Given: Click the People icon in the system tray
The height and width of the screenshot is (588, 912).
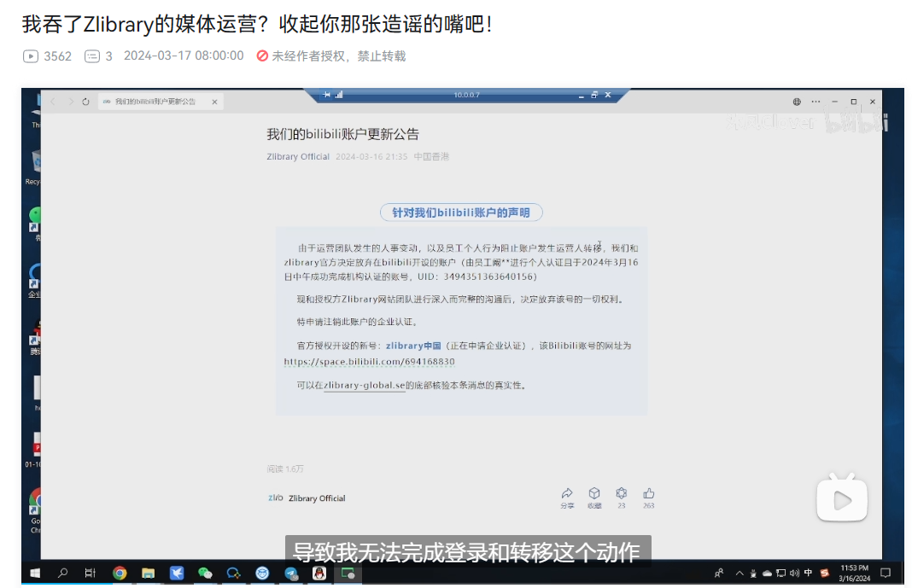Looking at the screenshot, I should click(720, 573).
